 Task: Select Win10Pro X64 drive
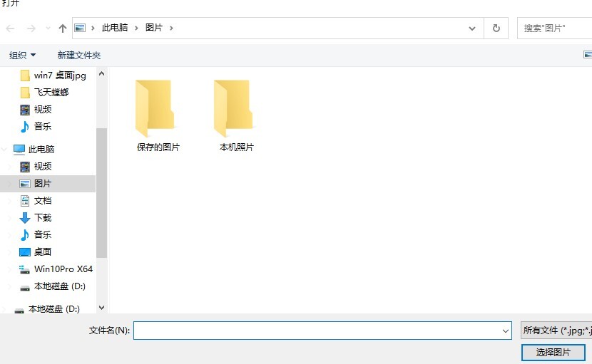[63, 269]
